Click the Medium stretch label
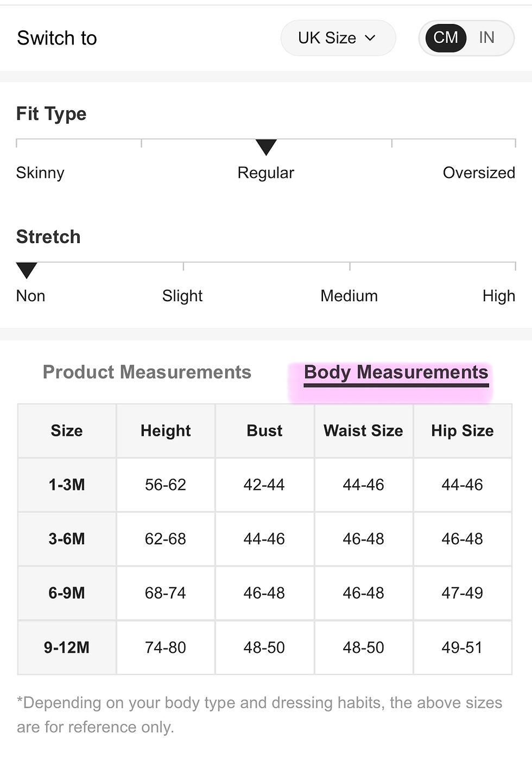Image resolution: width=532 pixels, height=769 pixels. coord(349,296)
